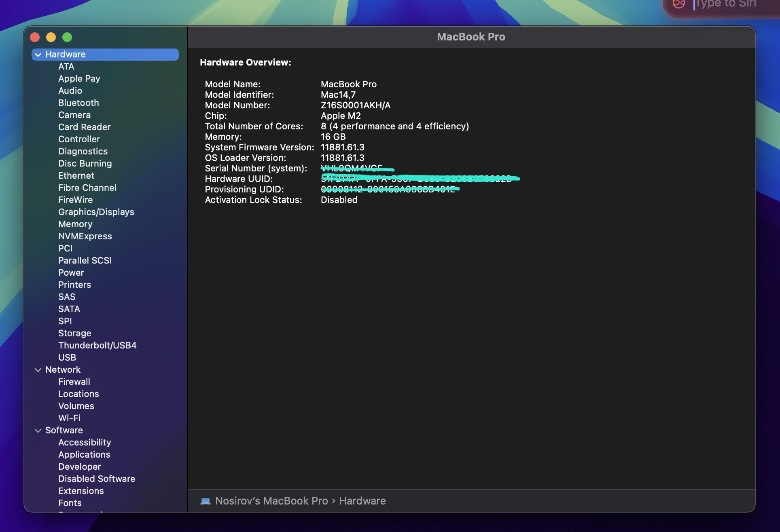
Task: Open the Developer entry
Action: point(79,467)
